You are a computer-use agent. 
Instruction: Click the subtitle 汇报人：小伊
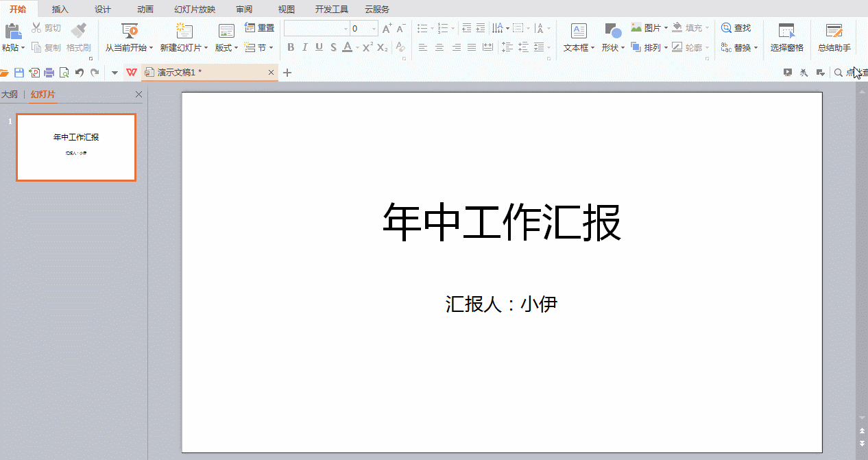tap(501, 304)
